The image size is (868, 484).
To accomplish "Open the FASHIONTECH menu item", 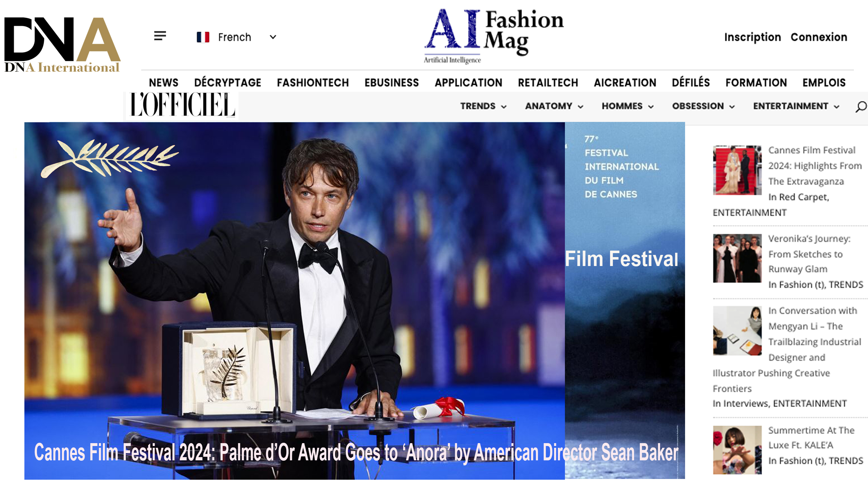I will pyautogui.click(x=313, y=83).
